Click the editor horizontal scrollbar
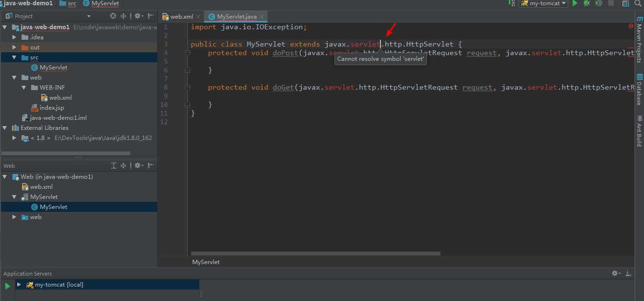The height and width of the screenshot is (301, 644). (315, 254)
